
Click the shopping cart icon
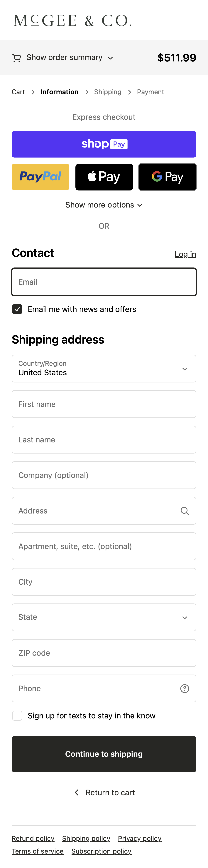16,58
